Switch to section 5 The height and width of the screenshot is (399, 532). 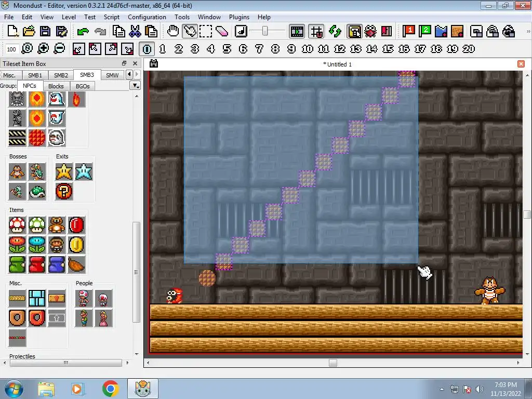[227, 49]
